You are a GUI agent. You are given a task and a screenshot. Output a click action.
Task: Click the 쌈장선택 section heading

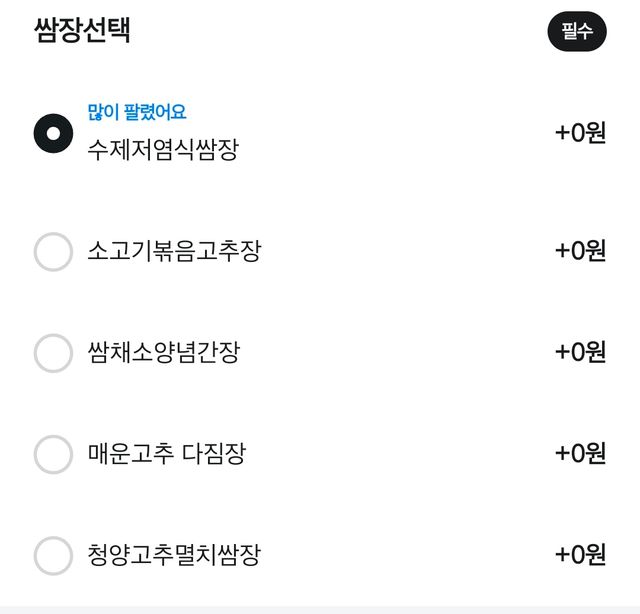pyautogui.click(x=83, y=30)
